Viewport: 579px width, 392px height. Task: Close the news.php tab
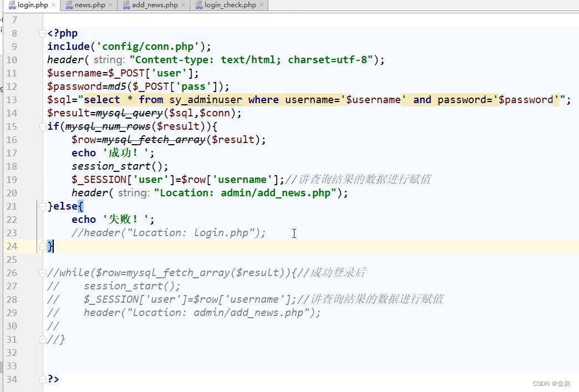(x=110, y=5)
